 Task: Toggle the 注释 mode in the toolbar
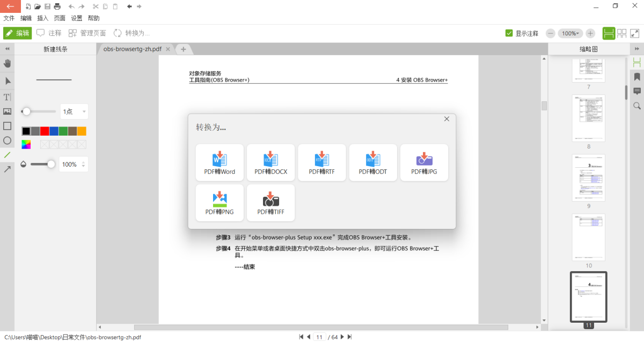pos(49,33)
